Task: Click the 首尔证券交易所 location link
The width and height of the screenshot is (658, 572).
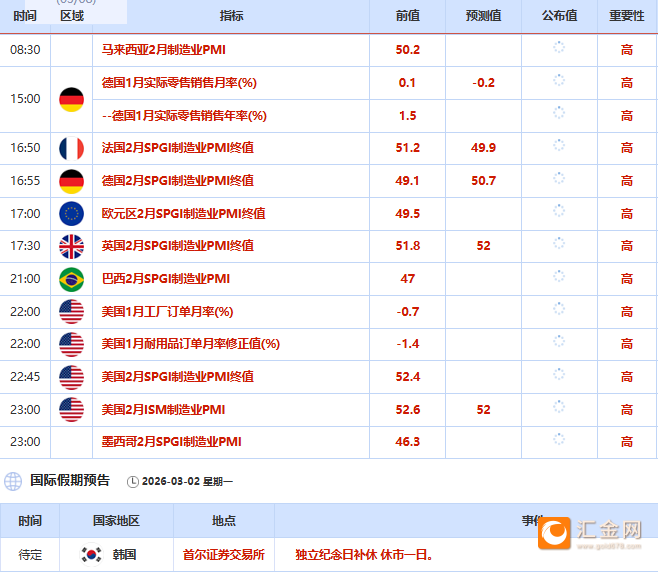Action: 224,555
